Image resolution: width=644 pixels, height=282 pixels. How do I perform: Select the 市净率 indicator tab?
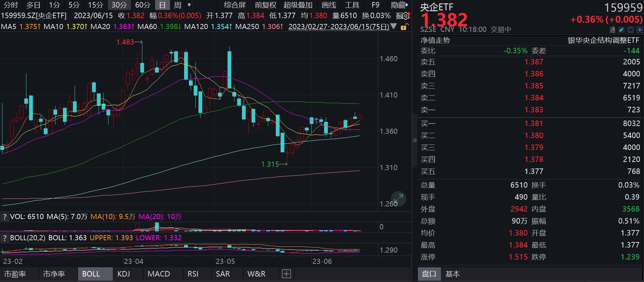(x=54, y=274)
